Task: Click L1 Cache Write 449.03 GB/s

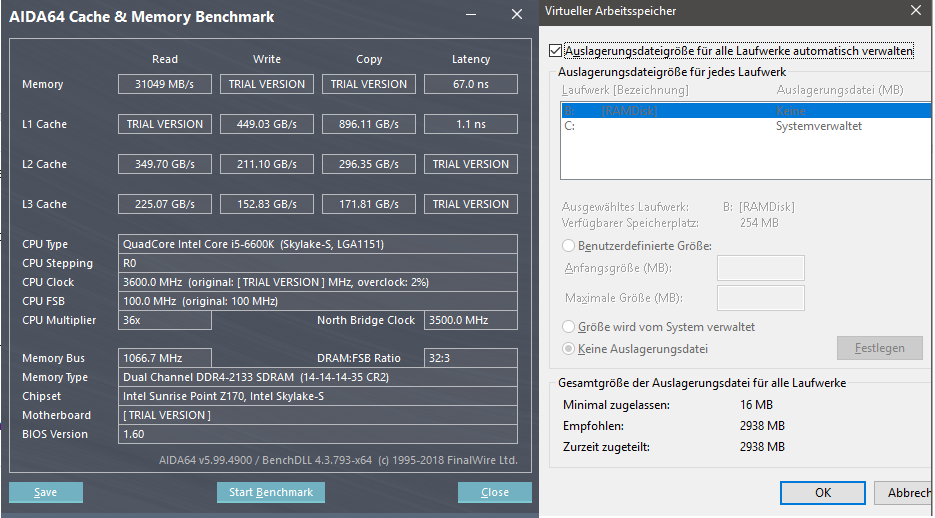Action: (x=267, y=124)
